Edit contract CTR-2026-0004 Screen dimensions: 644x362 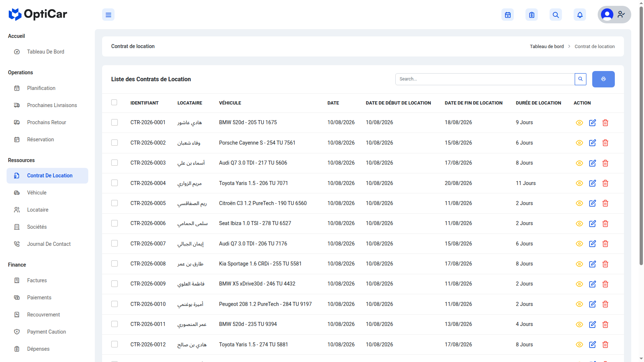[593, 183]
